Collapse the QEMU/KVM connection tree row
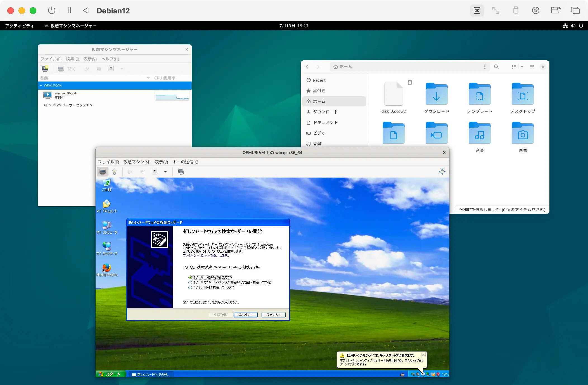This screenshot has height=385, width=588. pos(41,86)
